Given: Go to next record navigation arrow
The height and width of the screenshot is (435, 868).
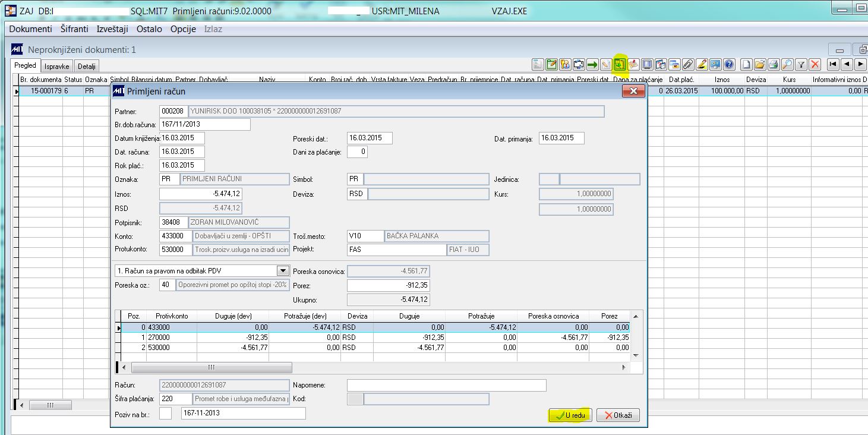Looking at the screenshot, I should pos(860,64).
